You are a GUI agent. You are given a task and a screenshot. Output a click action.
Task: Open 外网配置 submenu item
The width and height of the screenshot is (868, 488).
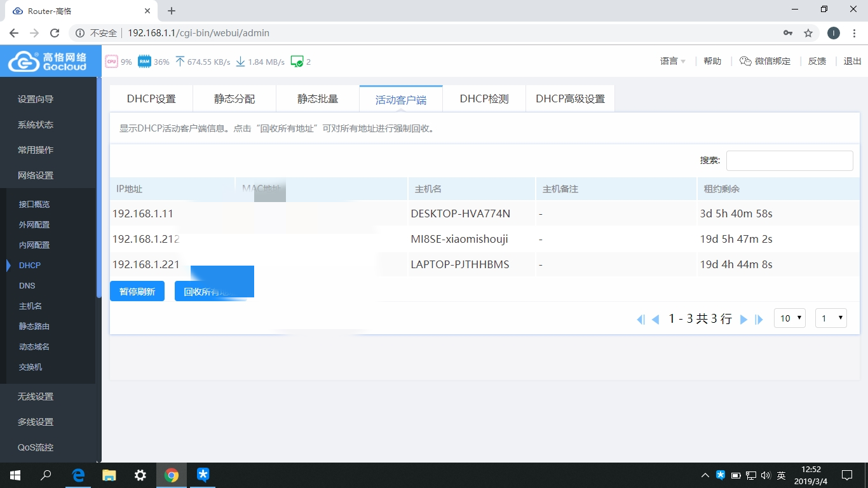click(34, 224)
